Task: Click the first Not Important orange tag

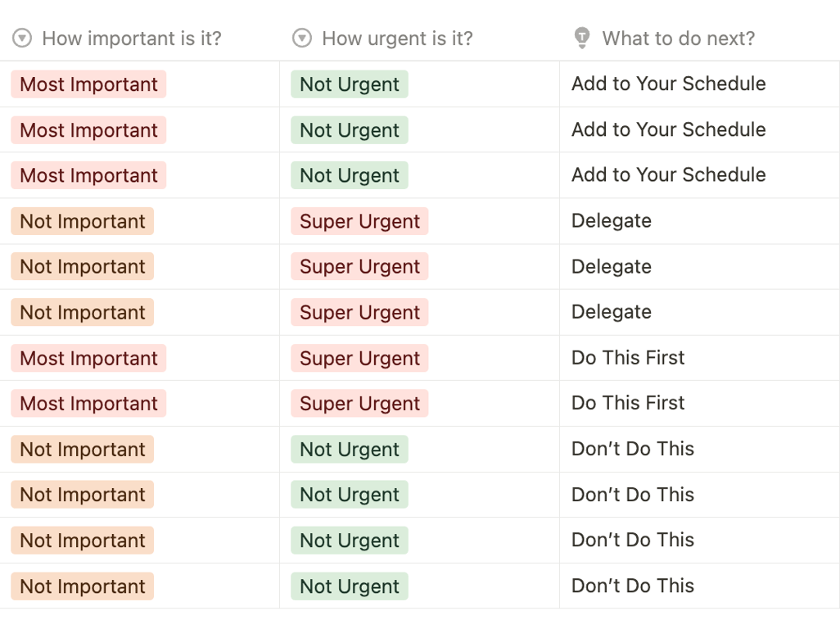Action: [83, 221]
